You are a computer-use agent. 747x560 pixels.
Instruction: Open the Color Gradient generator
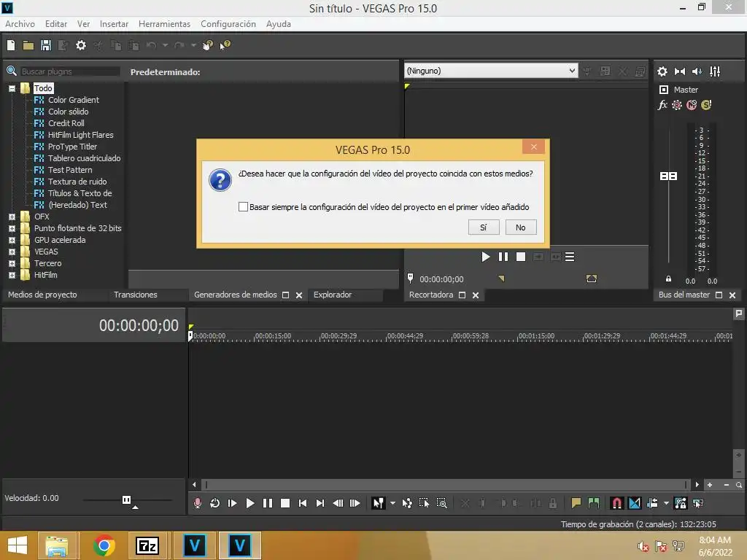[x=74, y=100]
